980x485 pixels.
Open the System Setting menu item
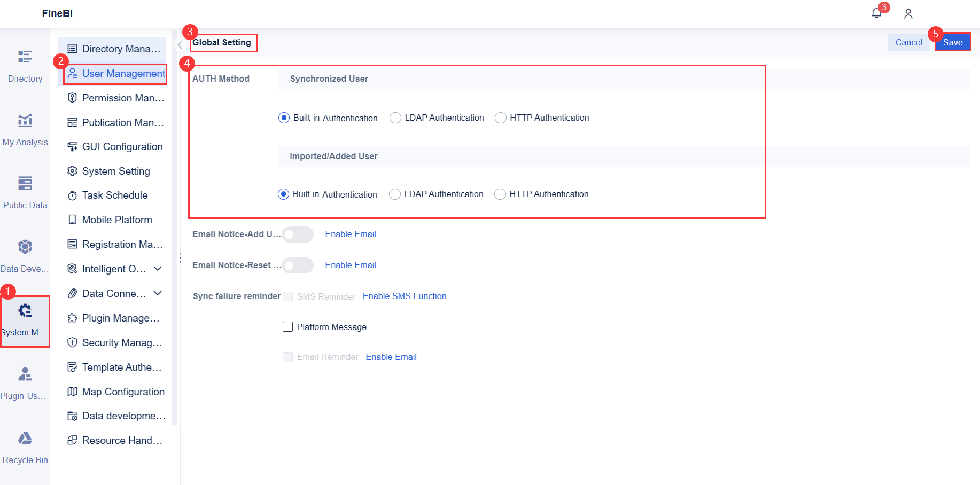click(115, 171)
